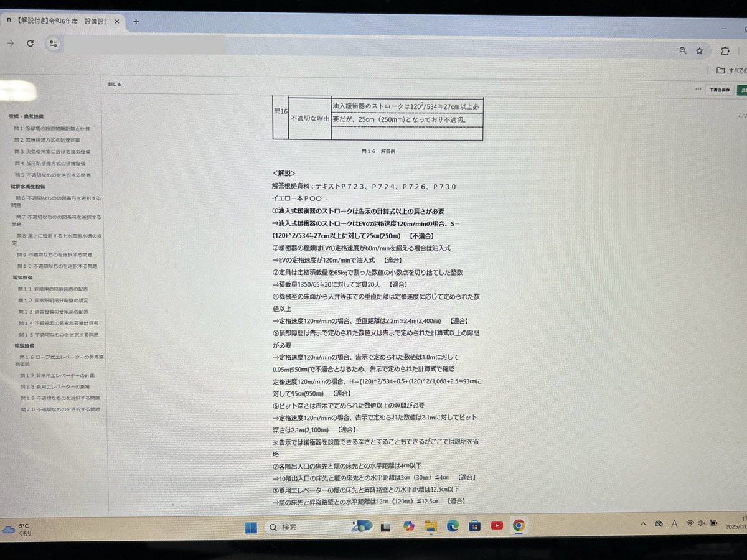Screen dimensions: 747x560
Task: Open YouTube app from taskbar
Action: click(x=497, y=525)
